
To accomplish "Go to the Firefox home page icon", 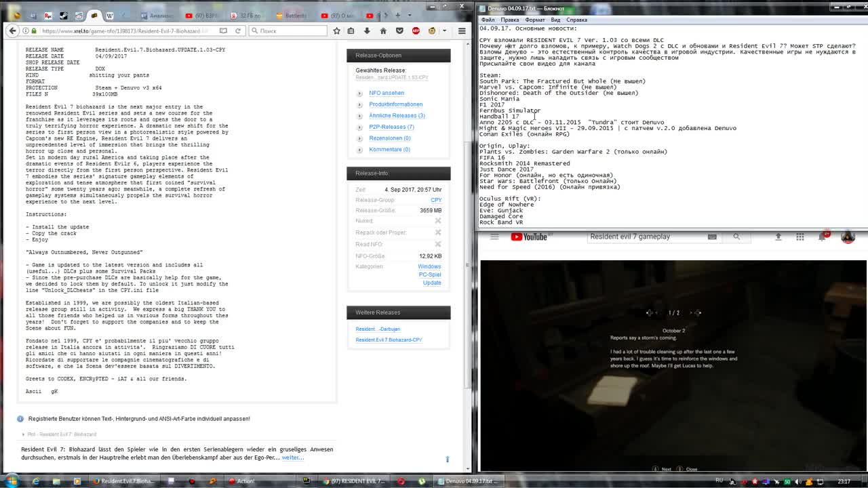I will [383, 30].
